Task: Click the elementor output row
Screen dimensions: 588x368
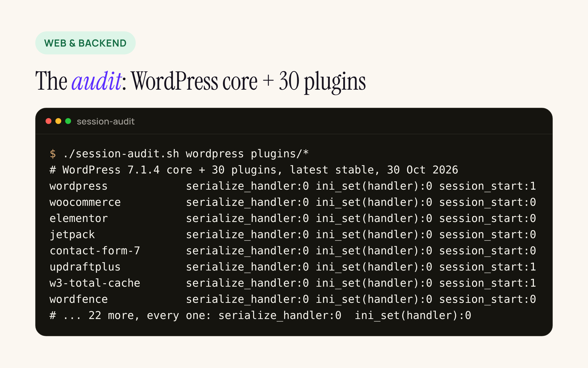Action: pos(293,219)
